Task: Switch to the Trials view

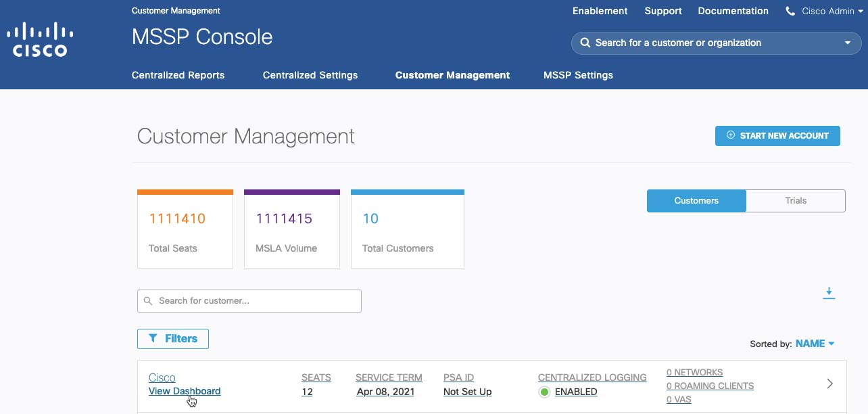Action: (x=796, y=201)
